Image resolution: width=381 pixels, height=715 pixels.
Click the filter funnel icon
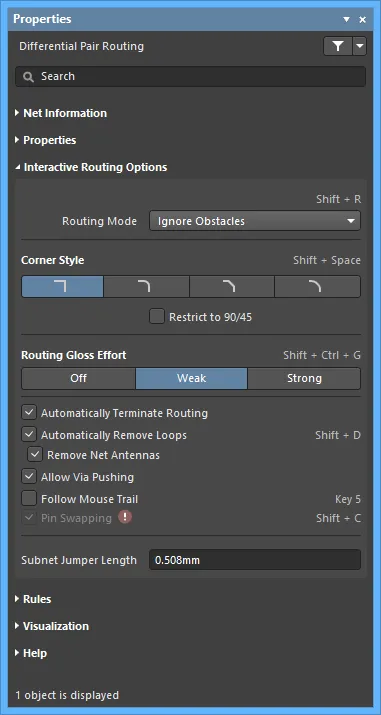point(338,46)
